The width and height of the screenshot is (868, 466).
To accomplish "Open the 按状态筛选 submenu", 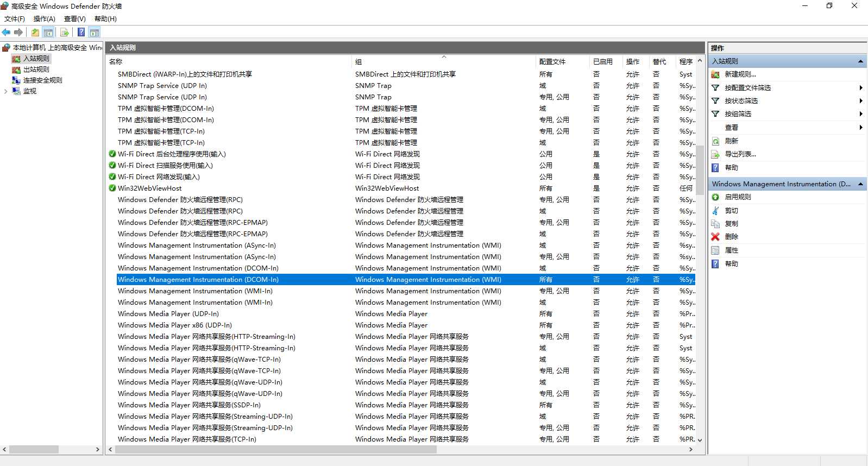I will click(787, 101).
